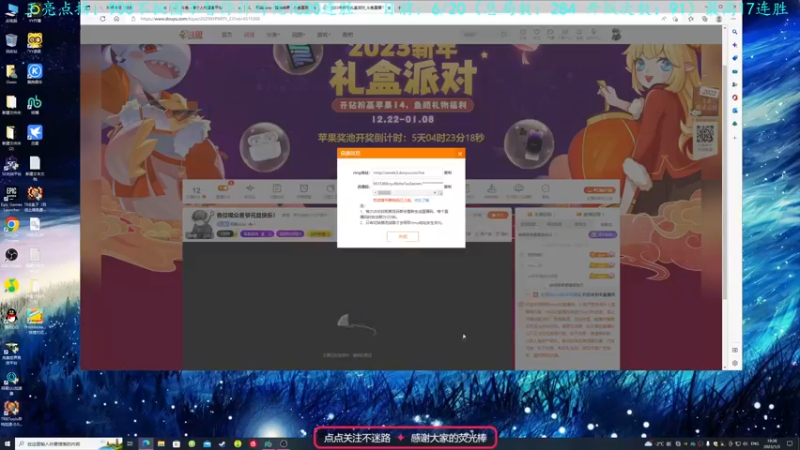Click the sailboat icon in activity bar
The image size is (800, 450).
pyautogui.click(x=491, y=191)
